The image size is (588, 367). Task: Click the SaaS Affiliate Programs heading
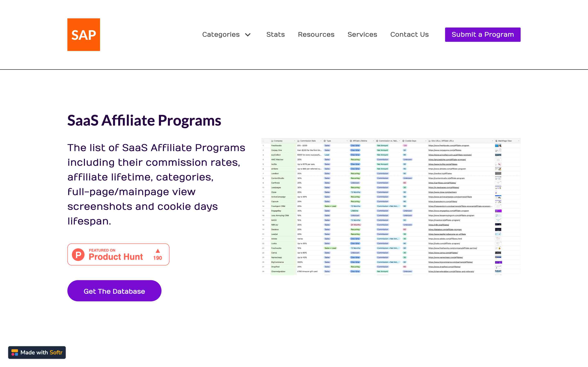pyautogui.click(x=144, y=120)
